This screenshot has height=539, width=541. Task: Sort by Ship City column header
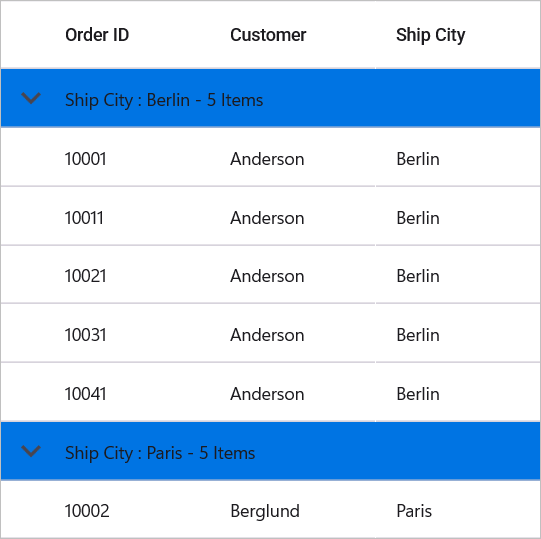pyautogui.click(x=431, y=36)
